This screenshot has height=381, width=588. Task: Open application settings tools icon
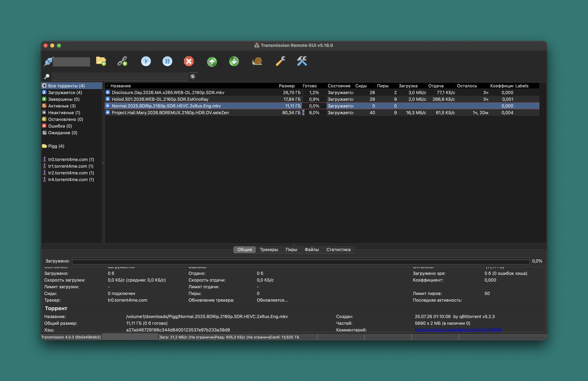[x=302, y=61]
